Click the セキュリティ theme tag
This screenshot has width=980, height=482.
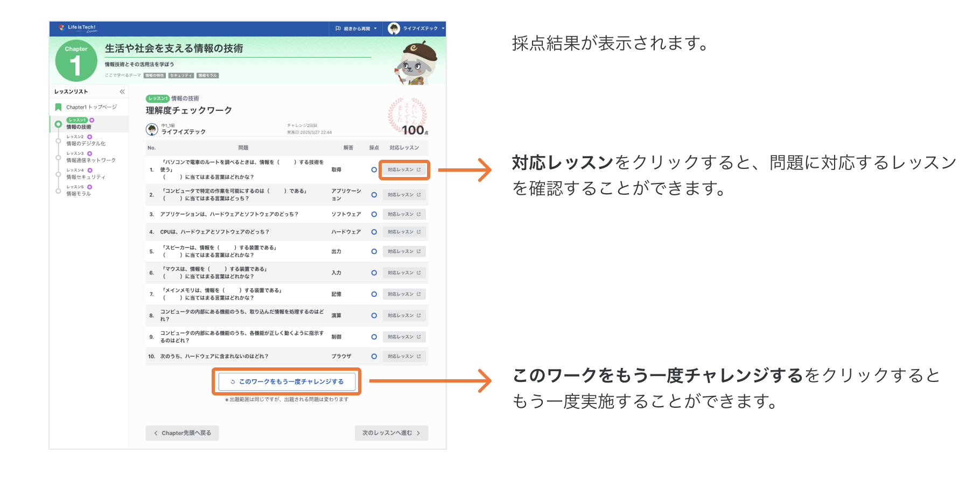click(180, 75)
